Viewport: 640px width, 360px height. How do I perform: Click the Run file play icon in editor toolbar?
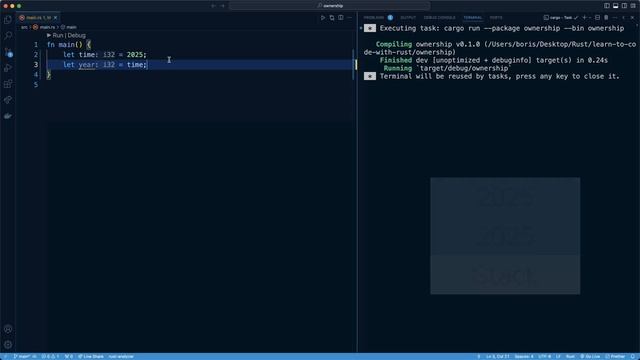point(323,18)
